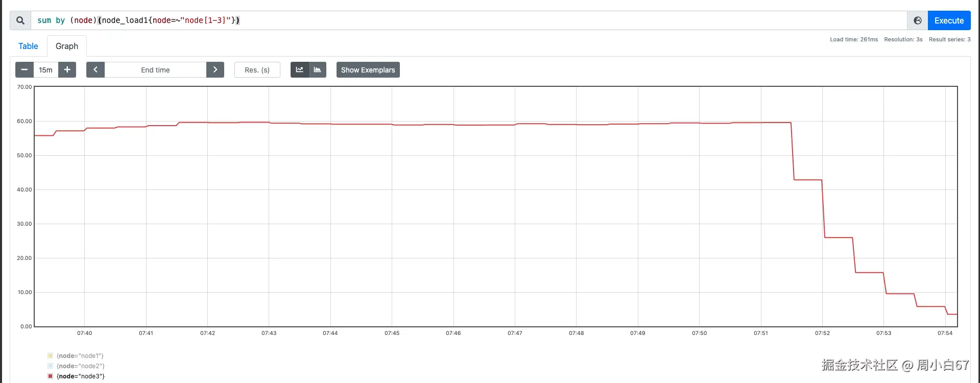Viewport: 980px width, 383px height.
Task: Decrease the time range with minus
Action: [x=24, y=70]
